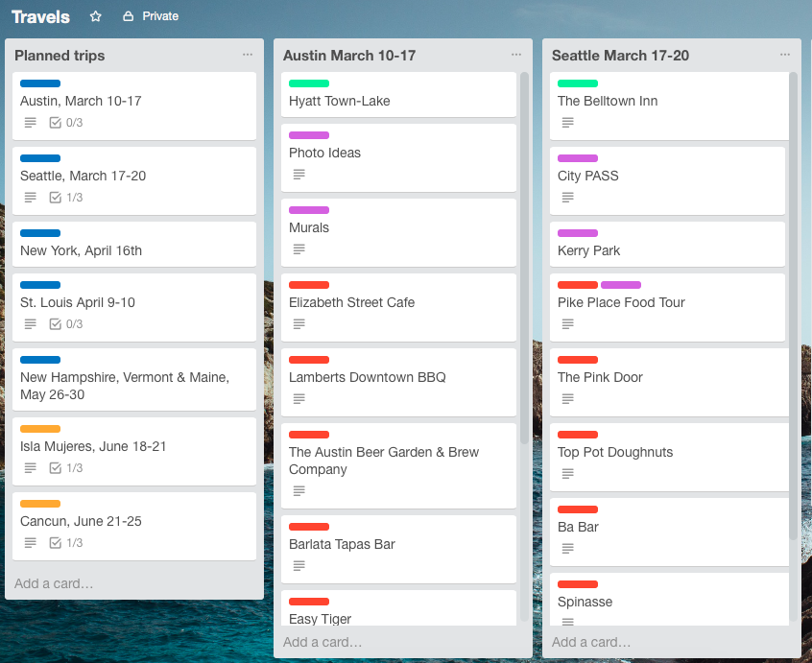Click orange label on Isla Mujeres card
This screenshot has width=812, height=663.
coord(40,429)
